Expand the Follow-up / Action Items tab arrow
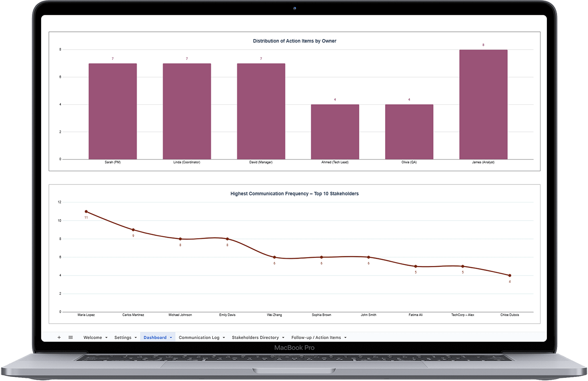Screen dimensions: 588x381 point(345,337)
